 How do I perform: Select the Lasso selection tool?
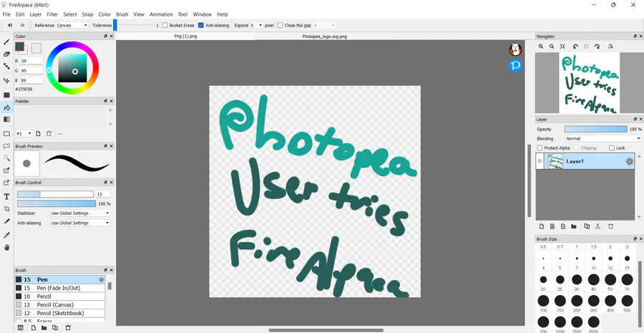coord(6,145)
